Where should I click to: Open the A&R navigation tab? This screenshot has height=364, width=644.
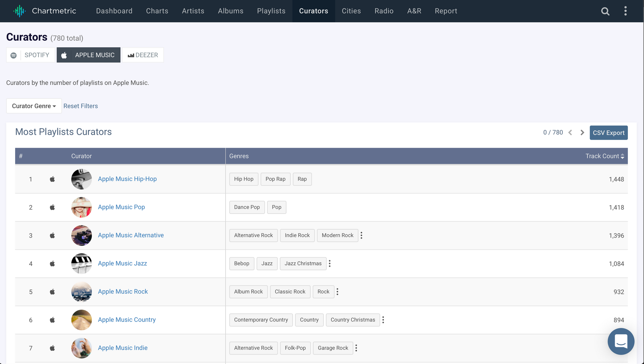(414, 11)
